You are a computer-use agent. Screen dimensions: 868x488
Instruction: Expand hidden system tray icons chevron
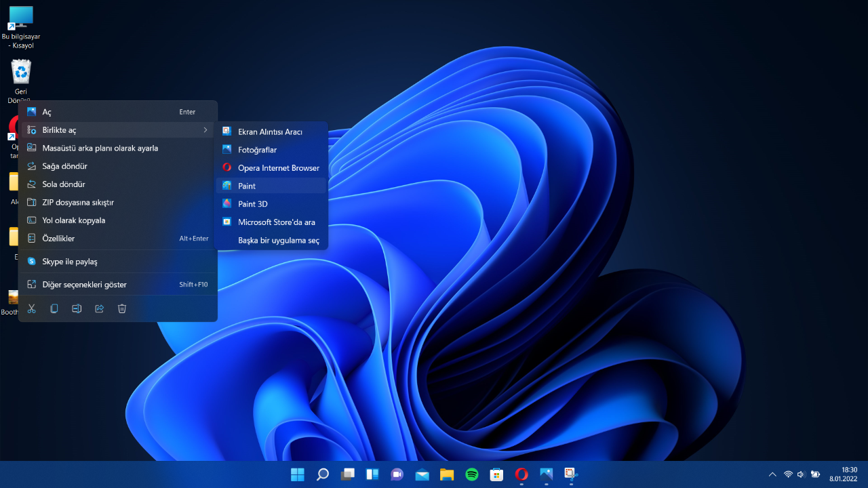tap(772, 474)
